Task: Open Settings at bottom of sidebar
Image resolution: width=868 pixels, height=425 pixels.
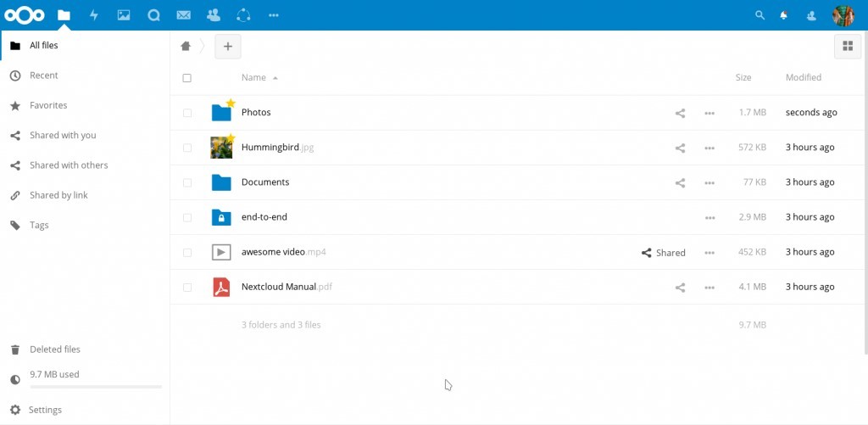Action: click(x=45, y=410)
